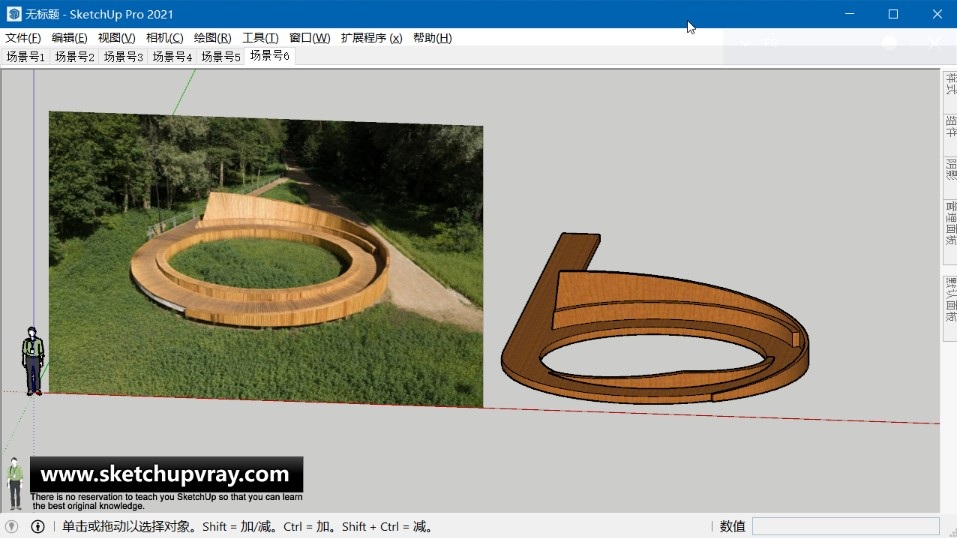Switch to scene tab 场景号2
The width and height of the screenshot is (957, 538).
[74, 57]
